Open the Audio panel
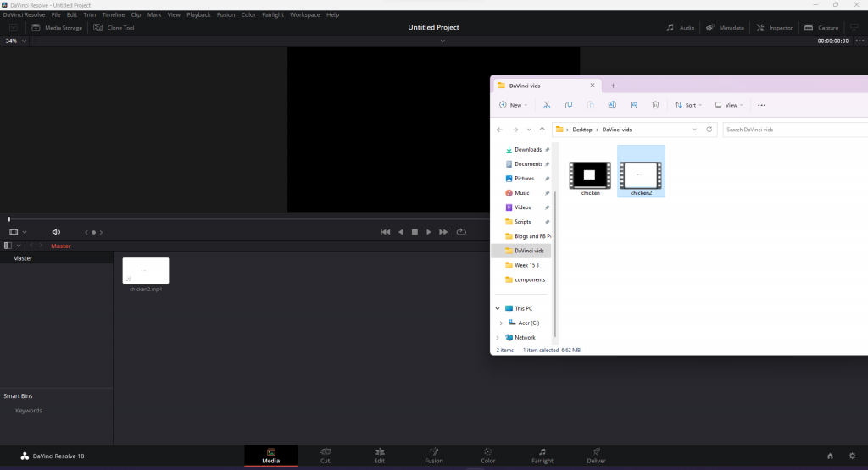This screenshot has height=470, width=868. click(x=681, y=28)
